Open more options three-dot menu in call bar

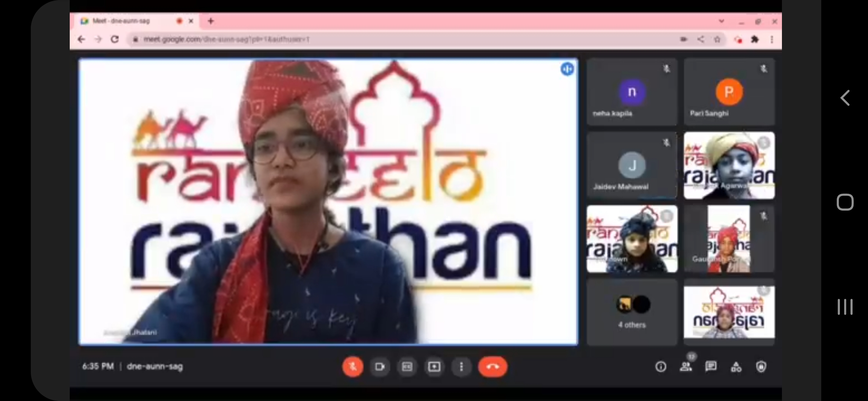pyautogui.click(x=461, y=367)
